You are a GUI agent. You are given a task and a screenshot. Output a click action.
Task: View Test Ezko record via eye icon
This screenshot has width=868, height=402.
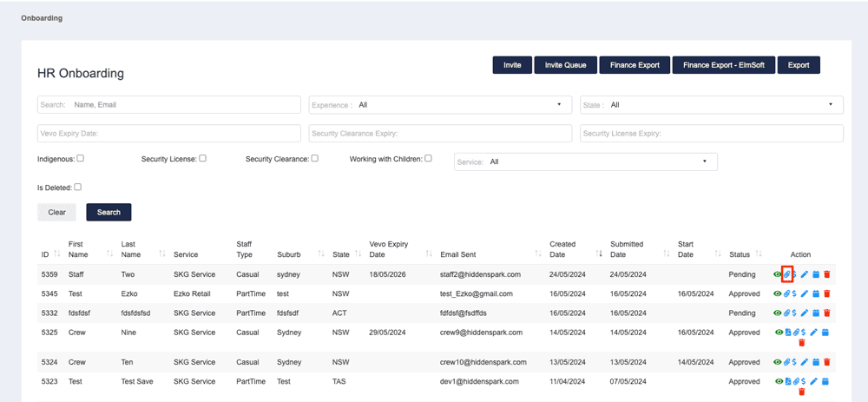pyautogui.click(x=777, y=293)
